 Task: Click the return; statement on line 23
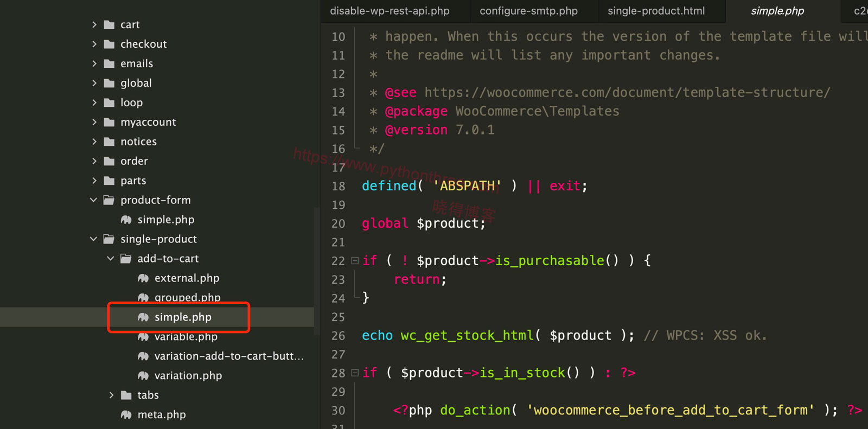coord(420,279)
